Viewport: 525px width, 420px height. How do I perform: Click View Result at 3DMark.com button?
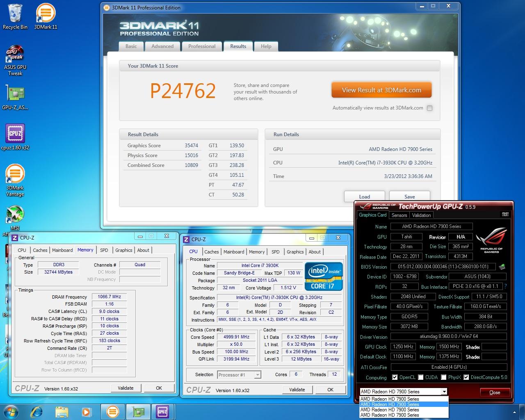click(x=381, y=90)
